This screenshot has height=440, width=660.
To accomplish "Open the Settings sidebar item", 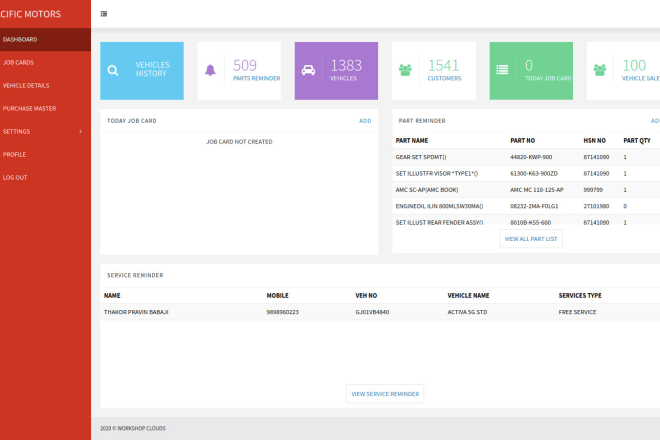I will click(45, 131).
